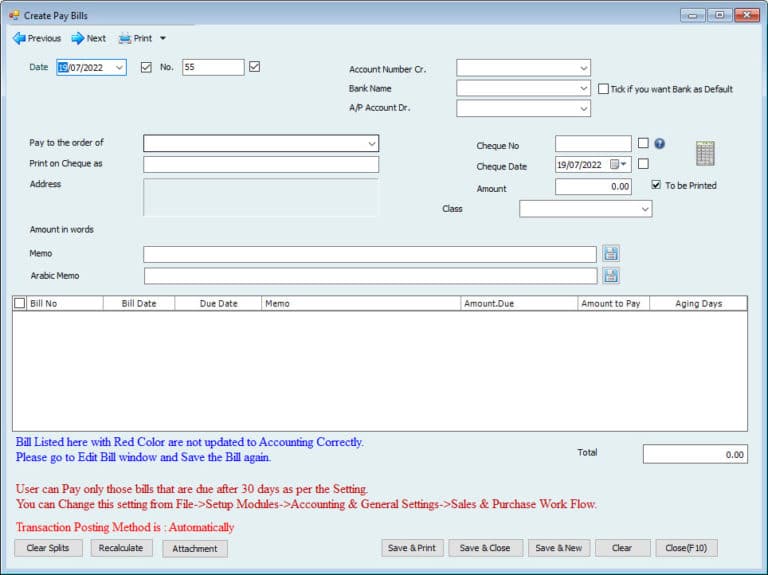Open the Print dropdown arrow menu
Screen dimensions: 768x575
(x=163, y=39)
